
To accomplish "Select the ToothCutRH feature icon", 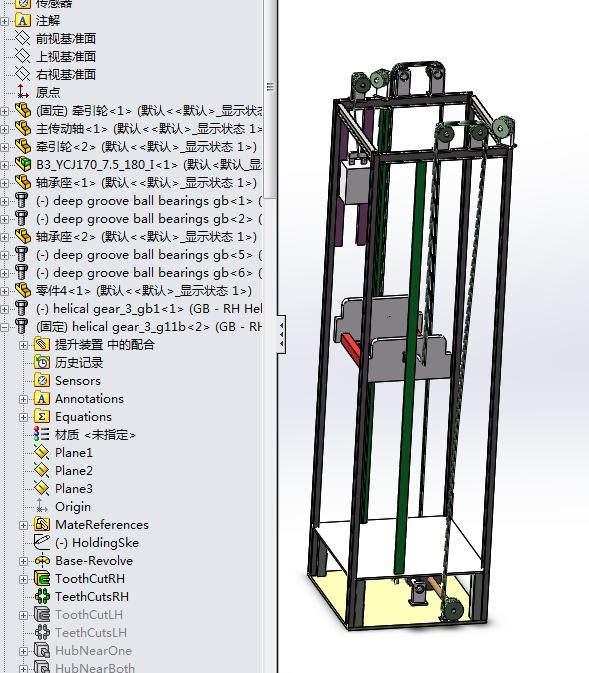I will (42, 579).
